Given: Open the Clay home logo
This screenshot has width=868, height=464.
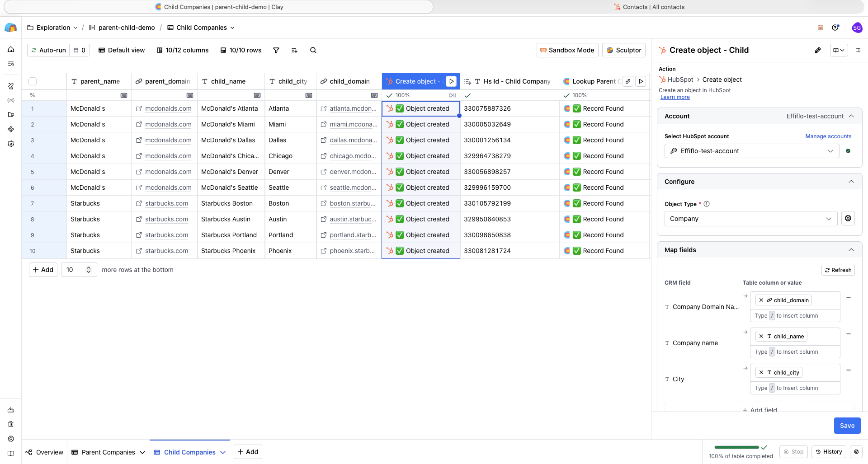Looking at the screenshot, I should 10,28.
